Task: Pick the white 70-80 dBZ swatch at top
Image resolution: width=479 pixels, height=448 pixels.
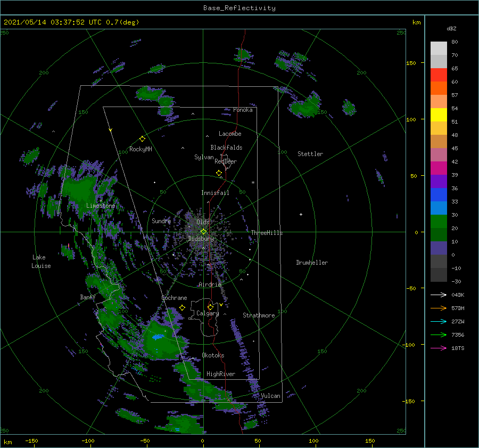Action: click(439, 48)
